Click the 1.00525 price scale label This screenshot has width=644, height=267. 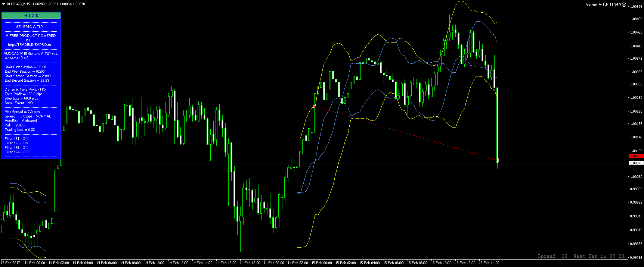(636, 7)
